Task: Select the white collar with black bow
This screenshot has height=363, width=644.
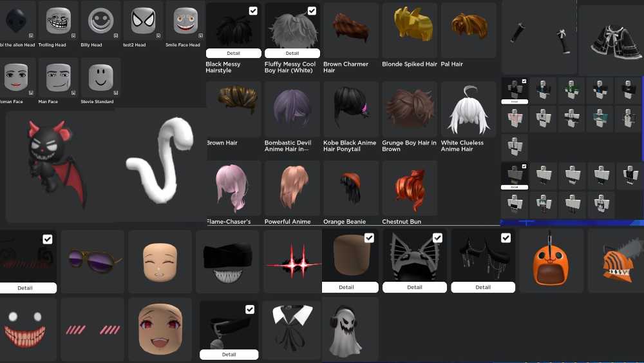Action: pos(292,329)
